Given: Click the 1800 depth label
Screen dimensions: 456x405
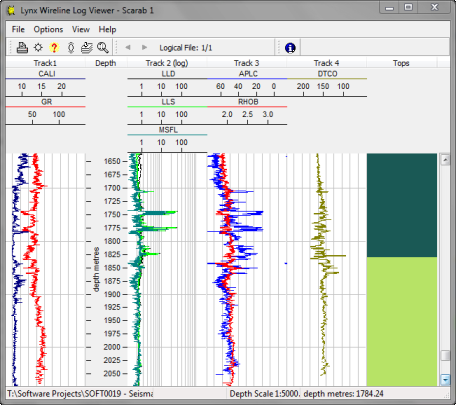Looking at the screenshot, I should [112, 241].
